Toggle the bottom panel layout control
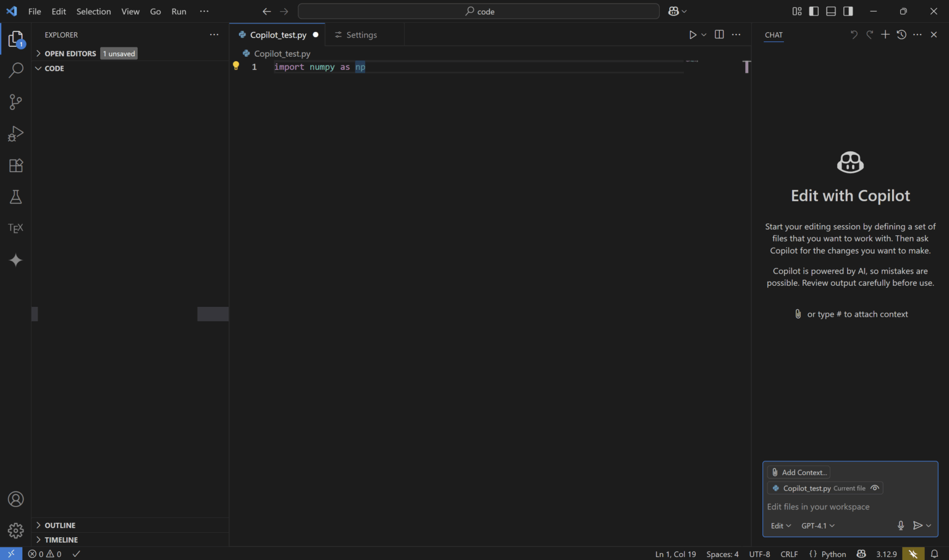Viewport: 949px width, 560px height. point(831,11)
